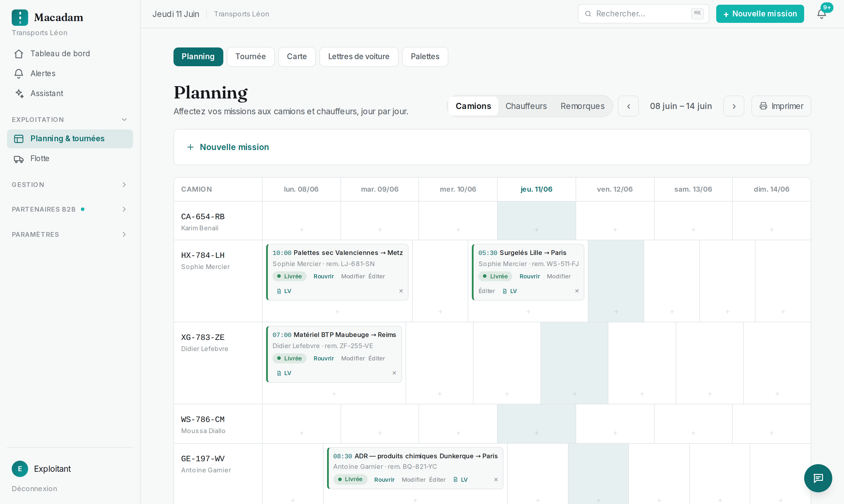Modifier the Matériel BTP Maubeuge mission
Screen dimensions: 844x504
point(353,358)
